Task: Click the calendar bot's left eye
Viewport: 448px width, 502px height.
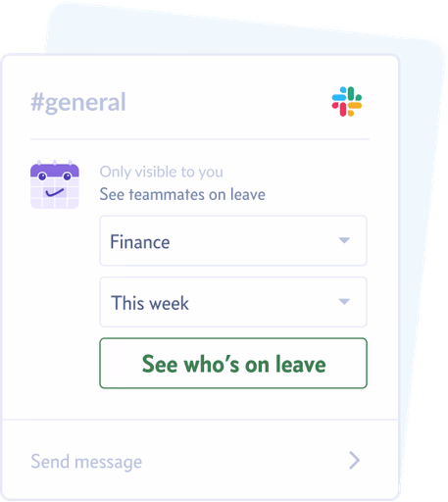Action: pyautogui.click(x=42, y=176)
